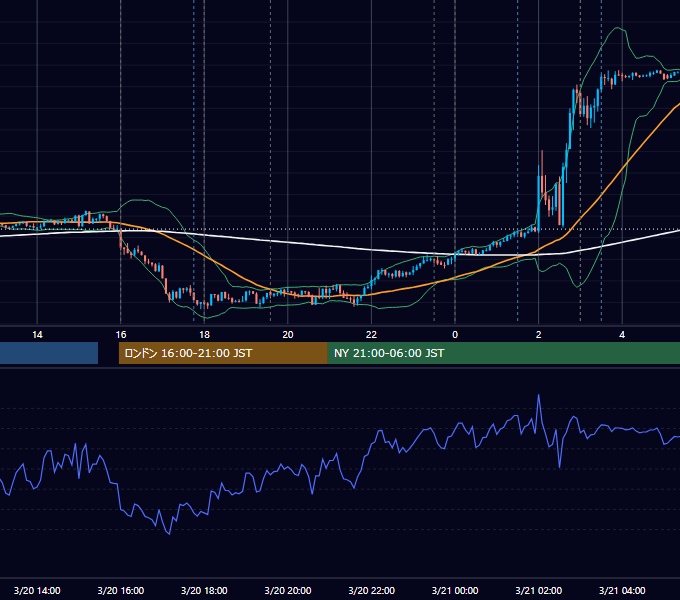Viewport: 680px width, 600px height.
Task: Click the '3/20 14:00' date label
Action: (x=37, y=590)
